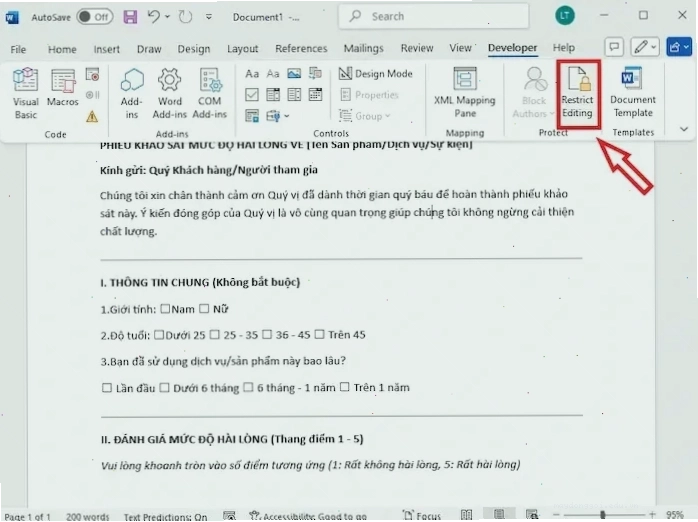The image size is (698, 522).
Task: Open Word Add-ins
Action: click(x=170, y=93)
